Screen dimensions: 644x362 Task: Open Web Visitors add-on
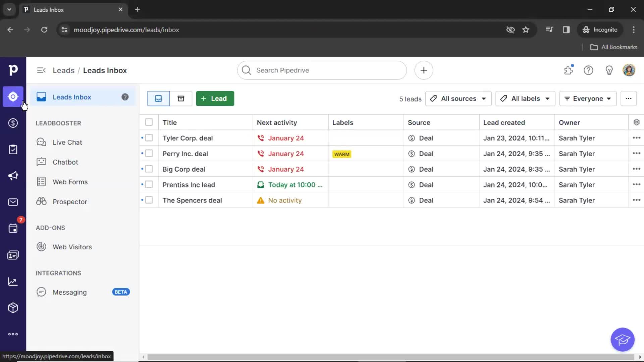(72, 247)
